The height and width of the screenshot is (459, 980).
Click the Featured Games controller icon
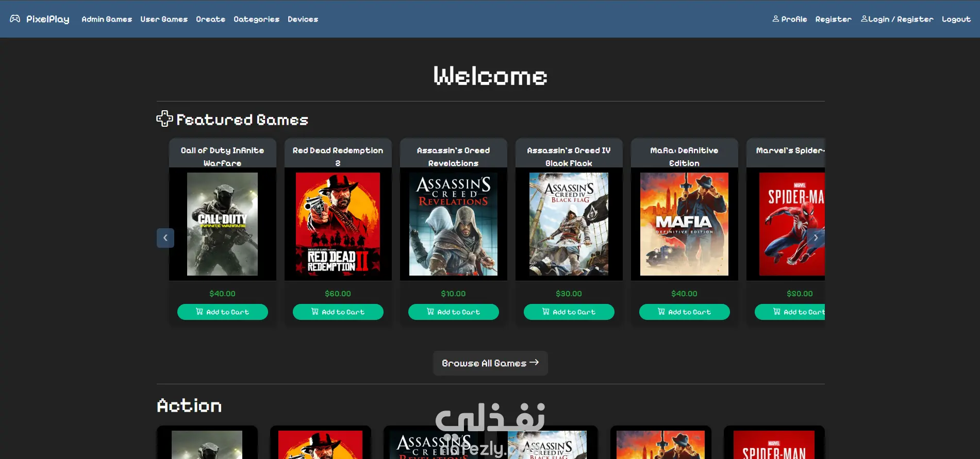[x=164, y=119]
